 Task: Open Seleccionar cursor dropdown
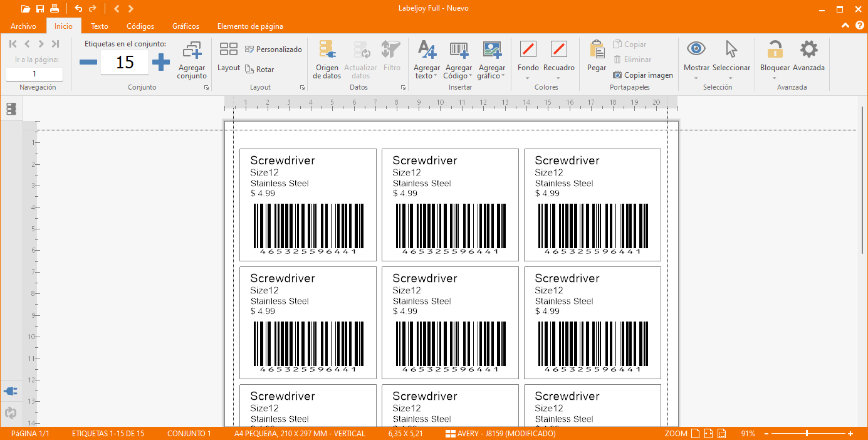coord(731,60)
